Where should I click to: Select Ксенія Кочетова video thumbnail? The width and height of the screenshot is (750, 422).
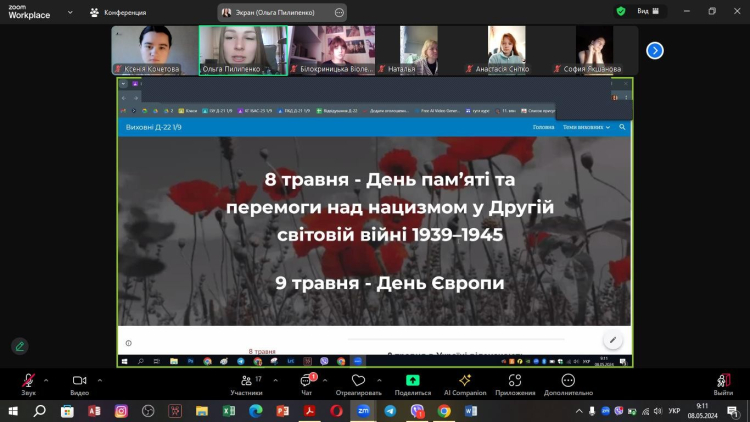click(153, 48)
